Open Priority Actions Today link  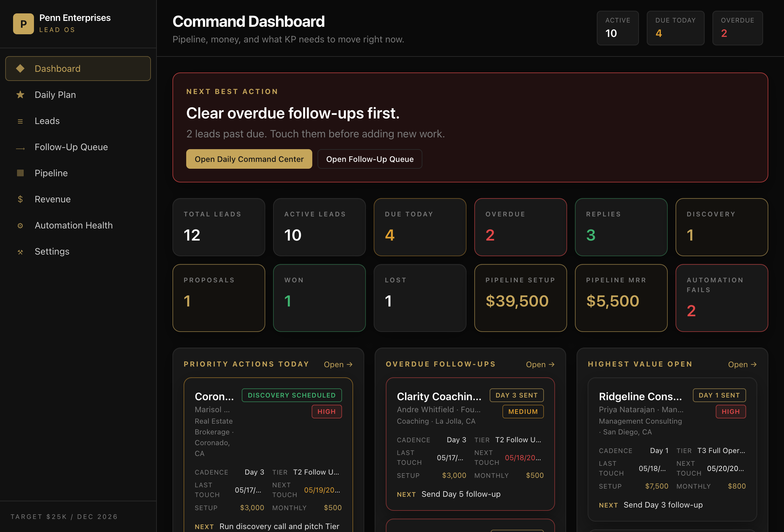pos(338,365)
